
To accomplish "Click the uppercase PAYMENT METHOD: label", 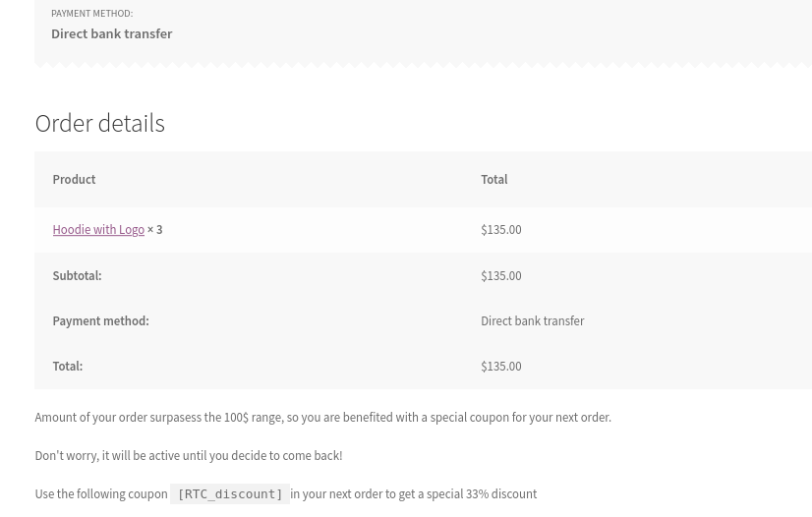I will pyautogui.click(x=91, y=14).
